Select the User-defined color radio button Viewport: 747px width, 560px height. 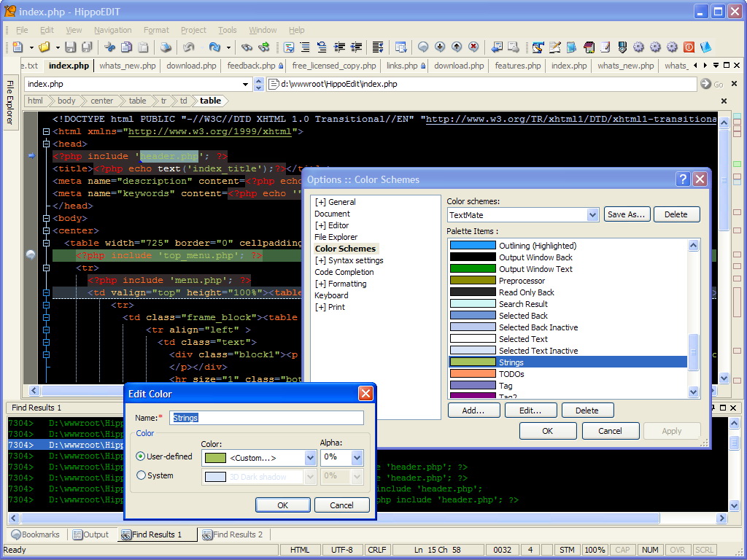141,456
